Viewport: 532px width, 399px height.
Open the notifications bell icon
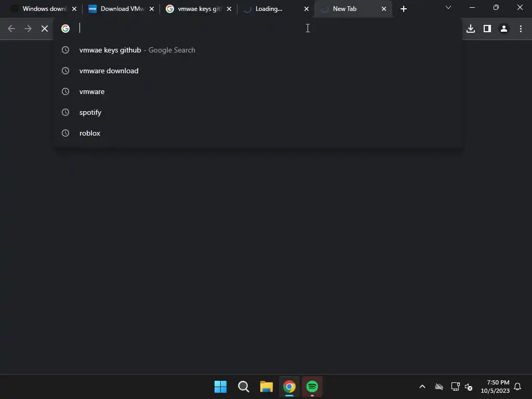coord(517,387)
